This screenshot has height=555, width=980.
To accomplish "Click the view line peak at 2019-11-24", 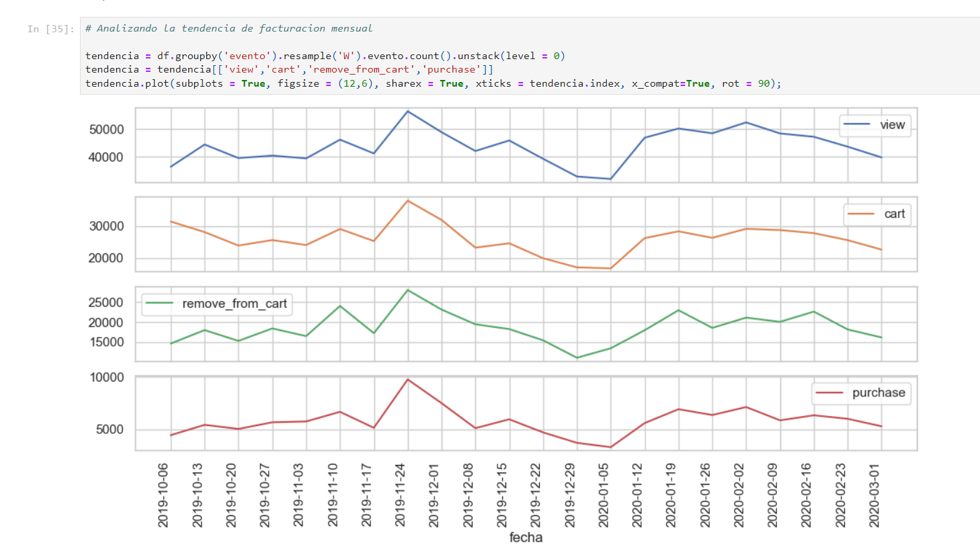I will (408, 112).
